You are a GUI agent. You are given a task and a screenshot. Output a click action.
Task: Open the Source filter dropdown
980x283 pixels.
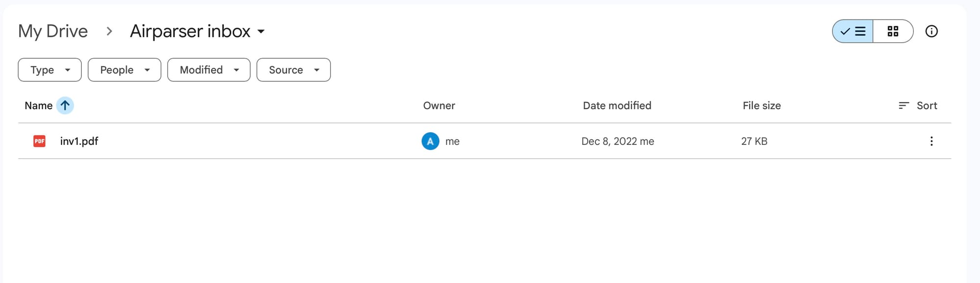coord(294,70)
